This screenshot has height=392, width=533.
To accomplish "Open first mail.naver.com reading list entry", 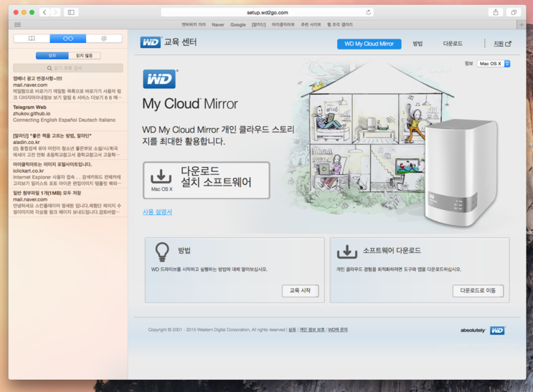I will coord(68,88).
